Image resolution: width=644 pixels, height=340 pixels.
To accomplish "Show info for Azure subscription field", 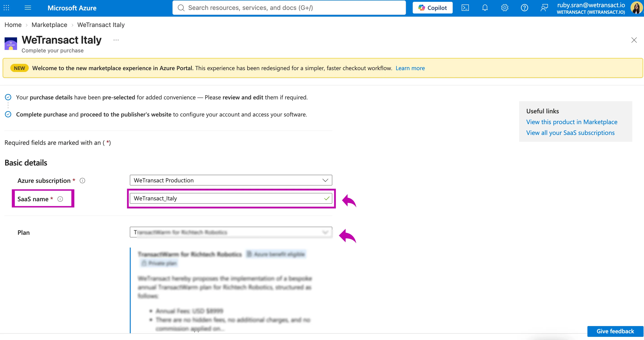I will (x=82, y=181).
